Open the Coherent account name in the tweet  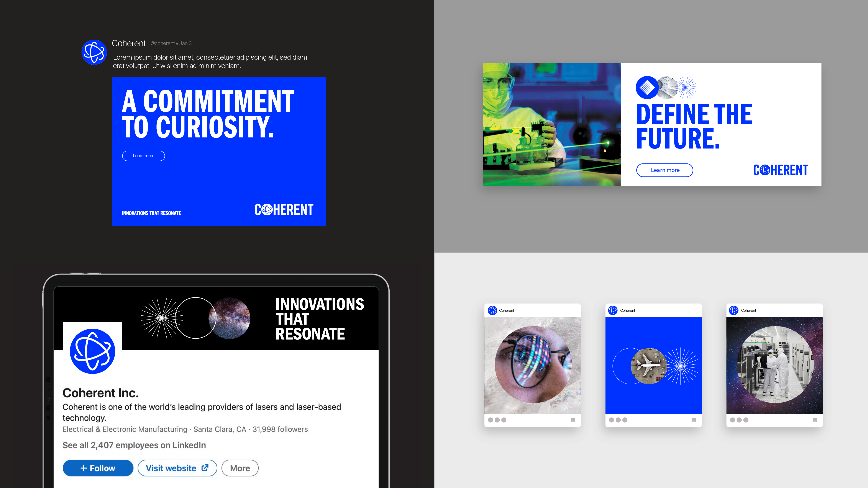(x=129, y=43)
